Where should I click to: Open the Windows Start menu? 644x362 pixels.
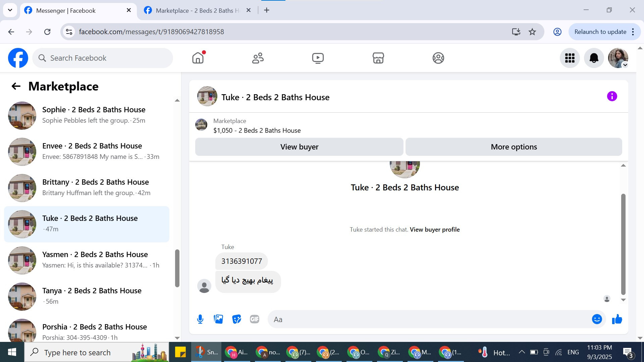12,352
